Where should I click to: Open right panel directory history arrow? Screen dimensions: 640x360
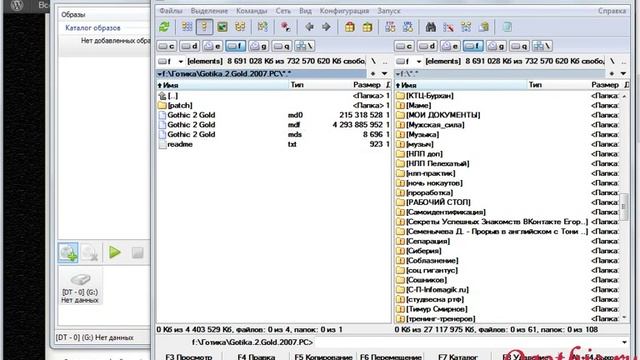[623, 74]
